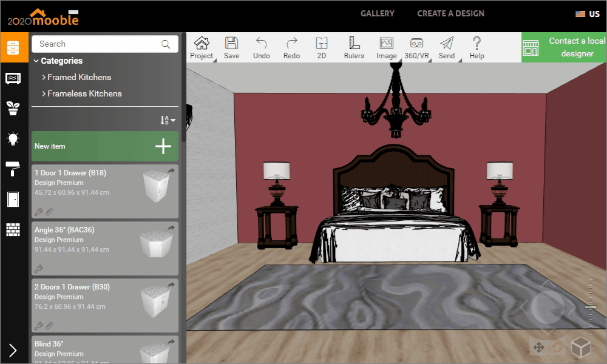
Task: Undo the last action
Action: [x=262, y=47]
